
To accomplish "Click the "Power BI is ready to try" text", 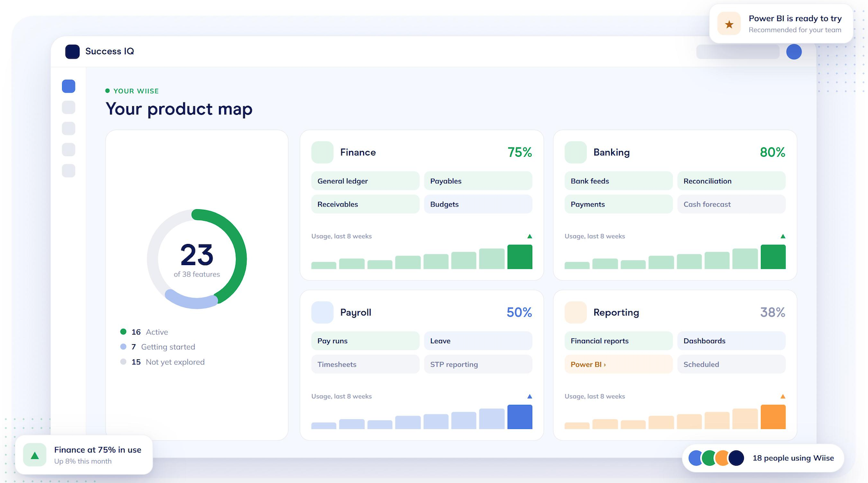I will click(x=795, y=18).
